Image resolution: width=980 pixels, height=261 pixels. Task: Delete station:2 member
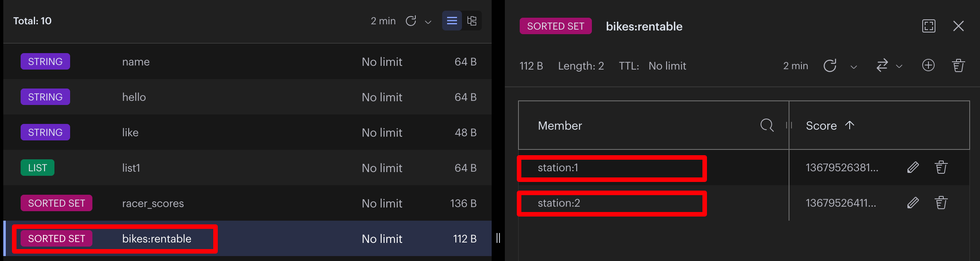941,203
